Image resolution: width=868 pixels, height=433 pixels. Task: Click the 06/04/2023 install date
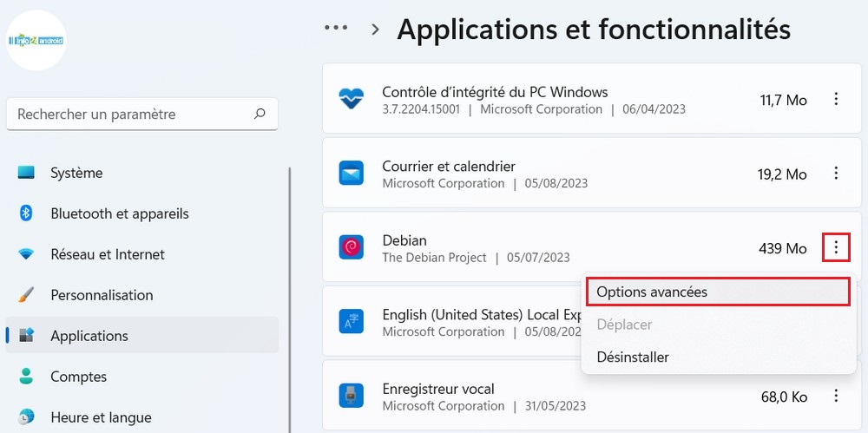(x=654, y=109)
